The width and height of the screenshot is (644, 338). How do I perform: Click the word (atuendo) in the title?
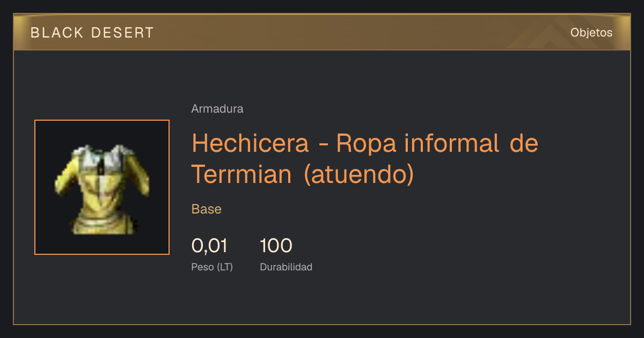pyautogui.click(x=359, y=175)
